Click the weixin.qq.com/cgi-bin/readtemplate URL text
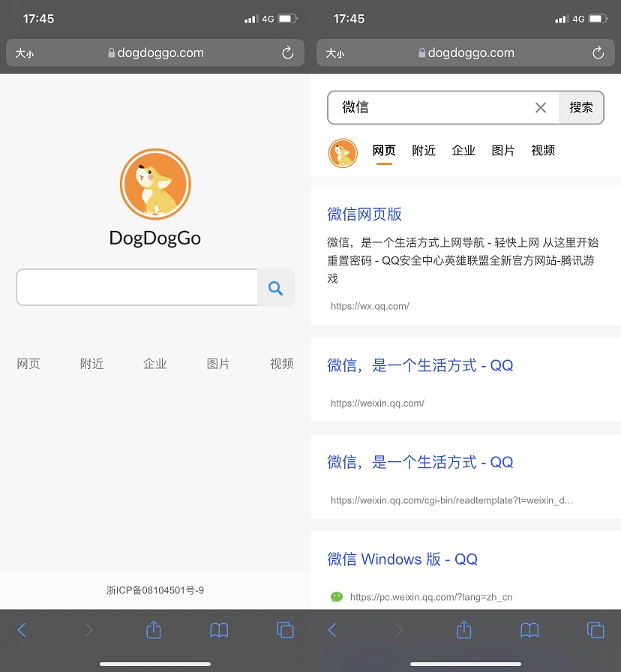Image resolution: width=621 pixels, height=672 pixels. tap(451, 500)
